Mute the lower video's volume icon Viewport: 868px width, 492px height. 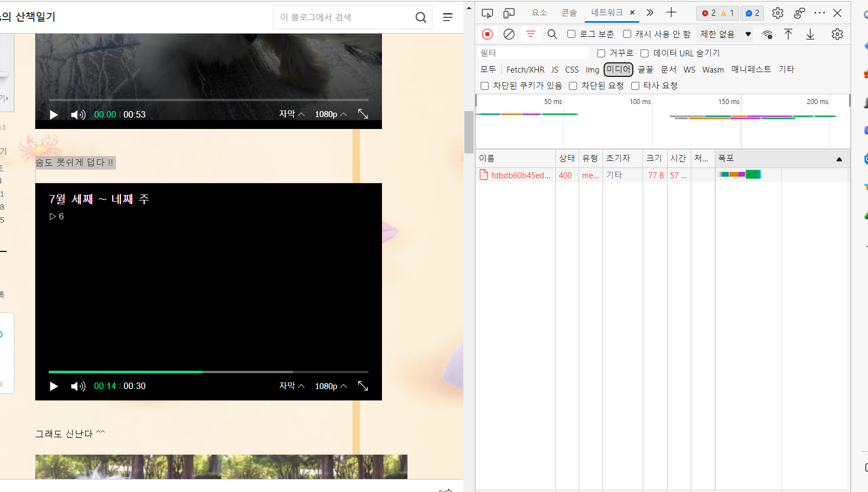[78, 386]
